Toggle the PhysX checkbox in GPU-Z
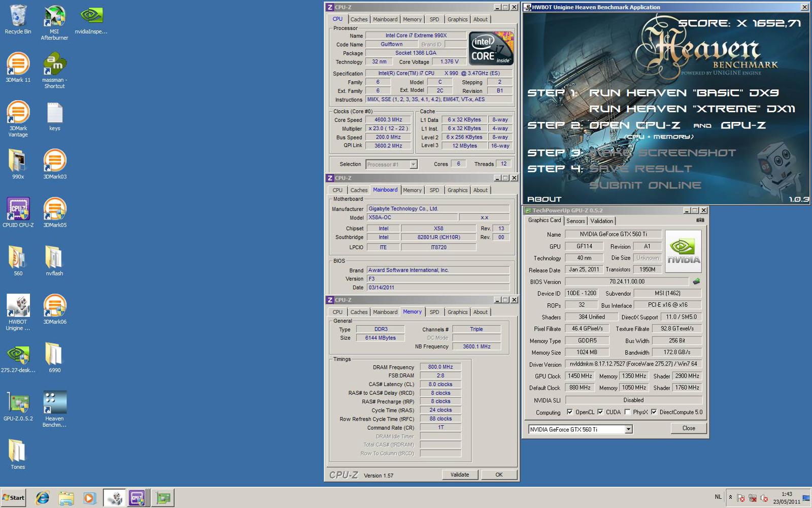The height and width of the screenshot is (508, 812). 627,412
